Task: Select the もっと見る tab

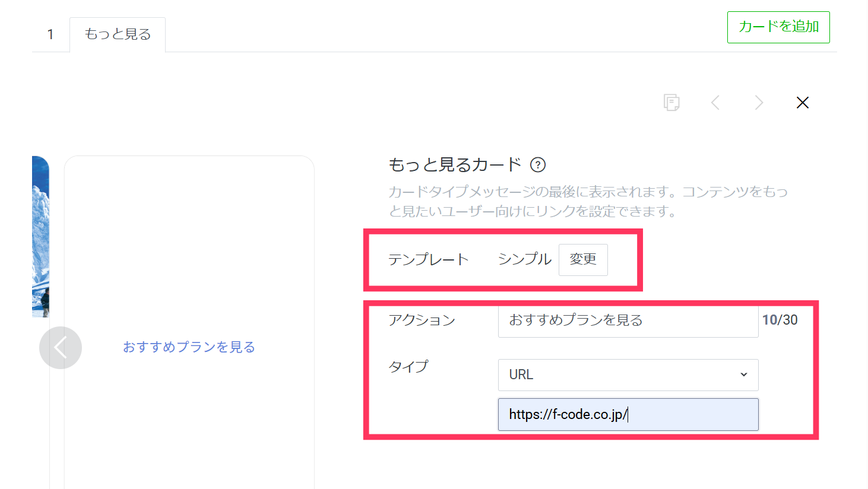Action: tap(118, 34)
